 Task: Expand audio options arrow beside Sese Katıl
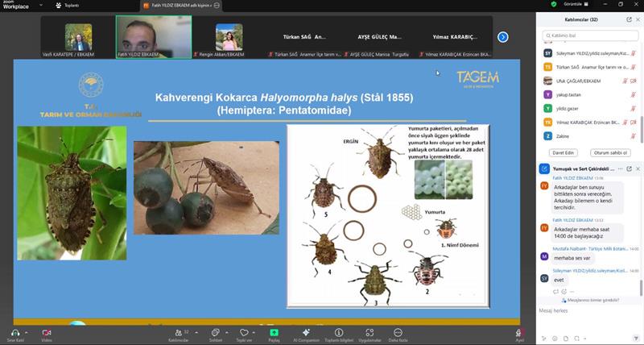[x=26, y=331]
